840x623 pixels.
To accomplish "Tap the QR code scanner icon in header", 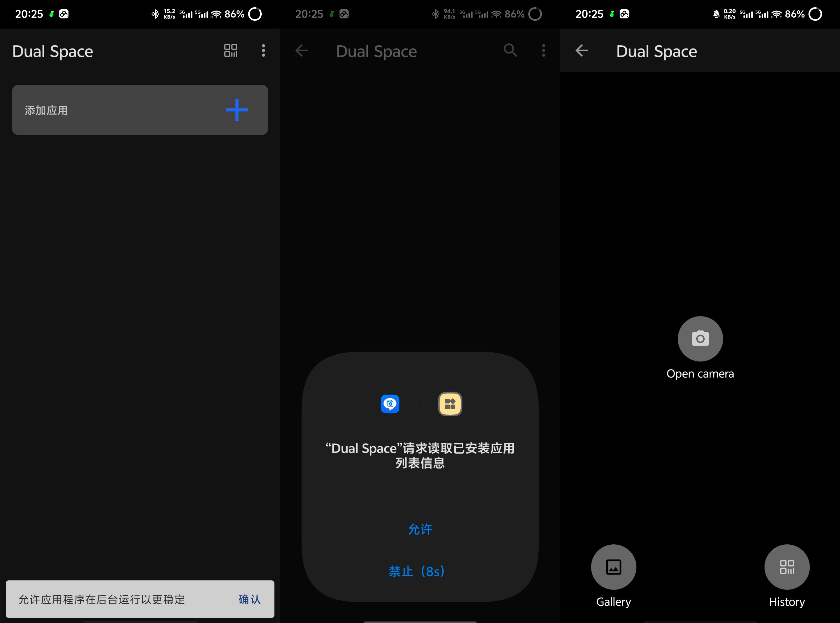I will click(x=231, y=51).
